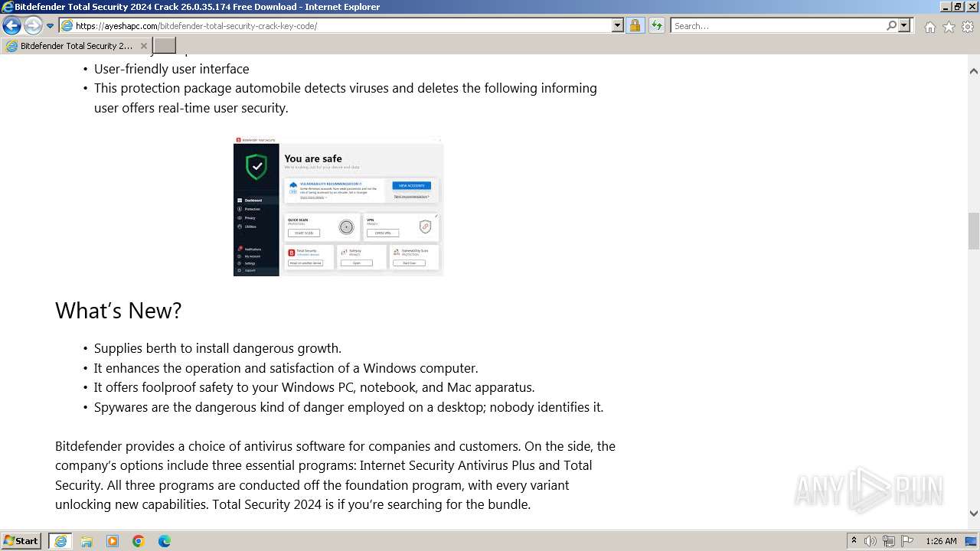
Task: Click the magnifier search icon
Action: (891, 26)
